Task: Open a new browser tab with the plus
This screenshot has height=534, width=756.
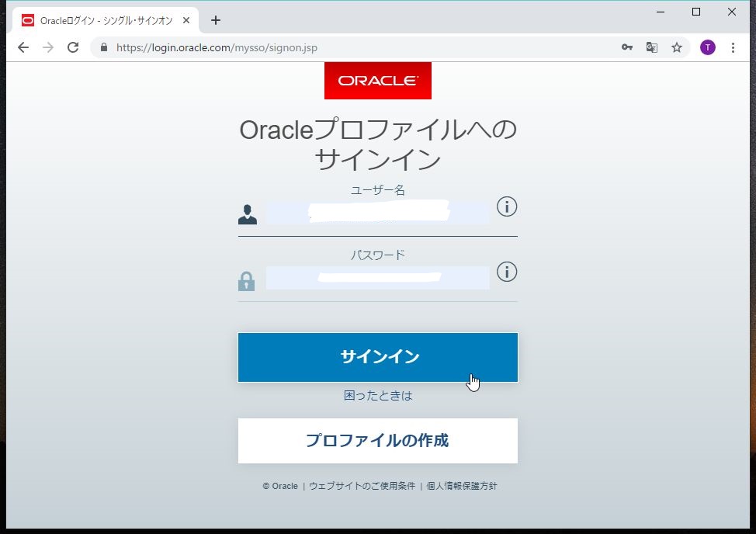Action: (x=216, y=20)
